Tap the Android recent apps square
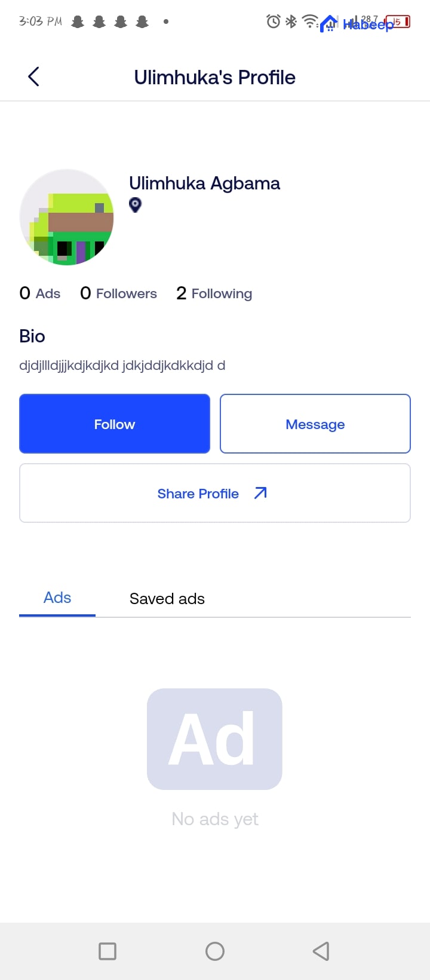 [107, 951]
